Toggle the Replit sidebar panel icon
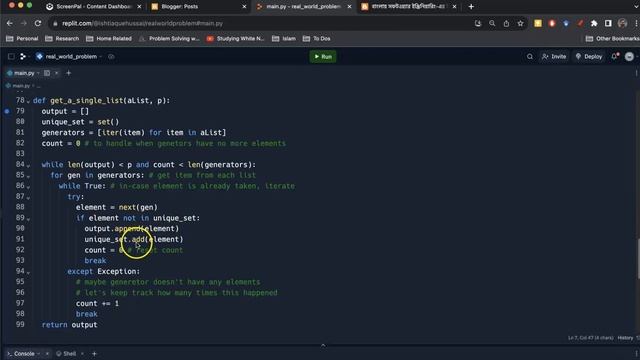 [11, 57]
